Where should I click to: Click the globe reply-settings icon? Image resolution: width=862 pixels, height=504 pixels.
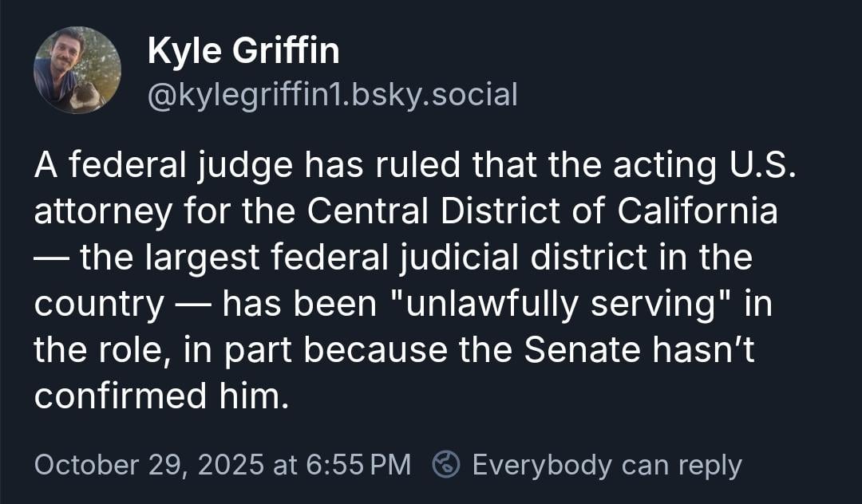point(446,464)
